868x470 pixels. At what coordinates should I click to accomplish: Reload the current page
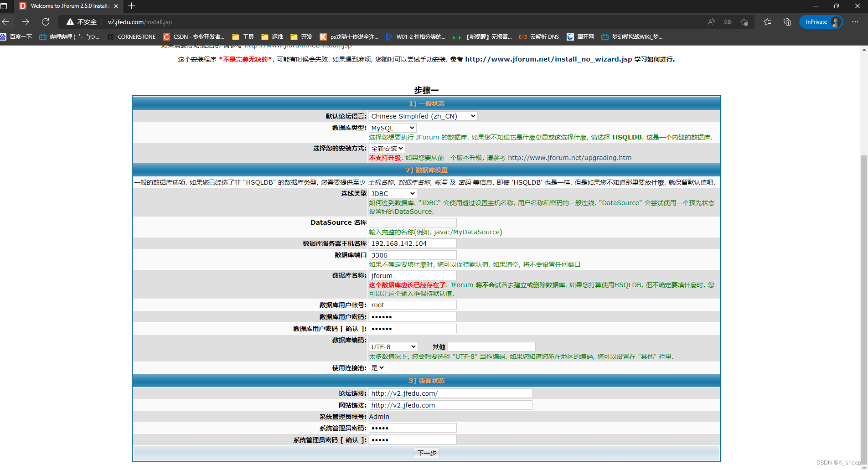point(46,22)
